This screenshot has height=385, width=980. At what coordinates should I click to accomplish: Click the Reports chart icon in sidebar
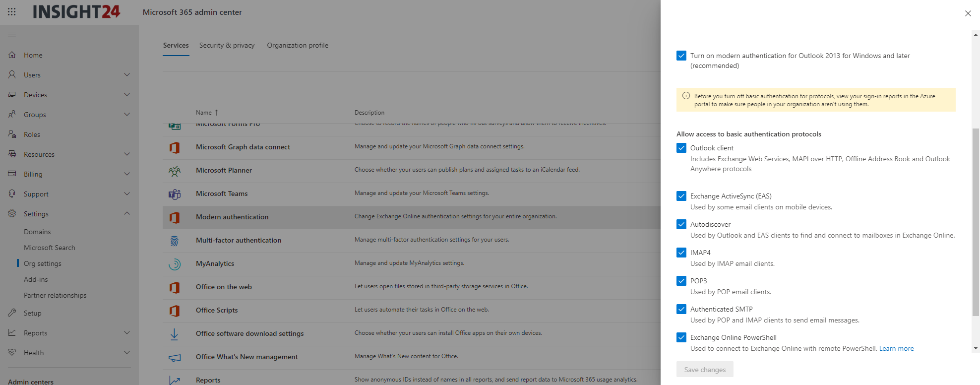pyautogui.click(x=12, y=332)
